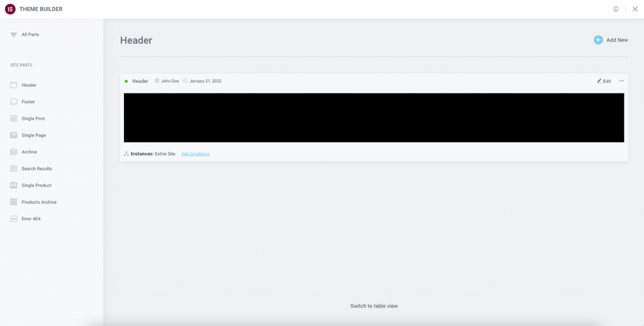Click the Archive grid icon
Viewport: 644px width, 326px height.
[13, 152]
